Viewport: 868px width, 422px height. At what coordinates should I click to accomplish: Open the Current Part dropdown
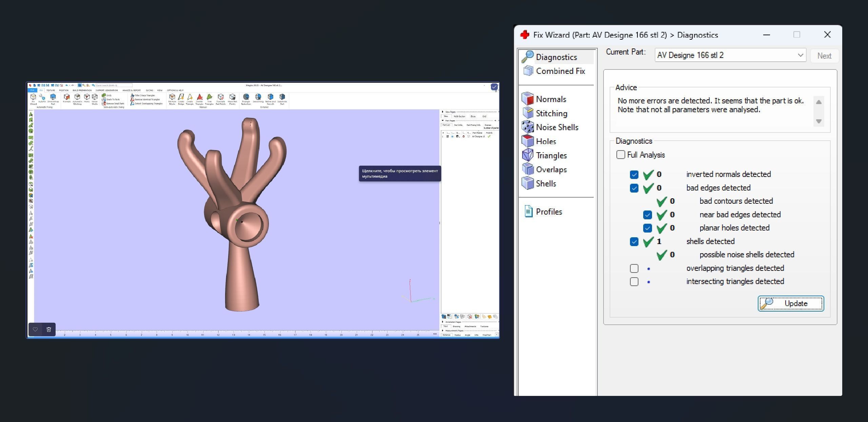[x=801, y=55]
